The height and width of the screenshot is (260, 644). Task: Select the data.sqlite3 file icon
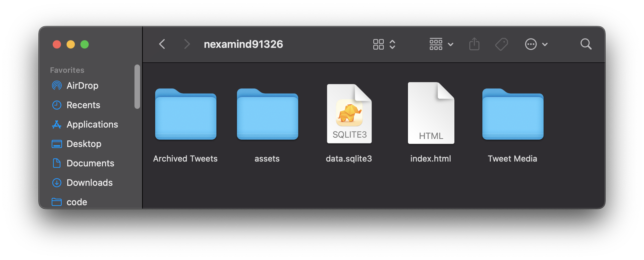[349, 113]
